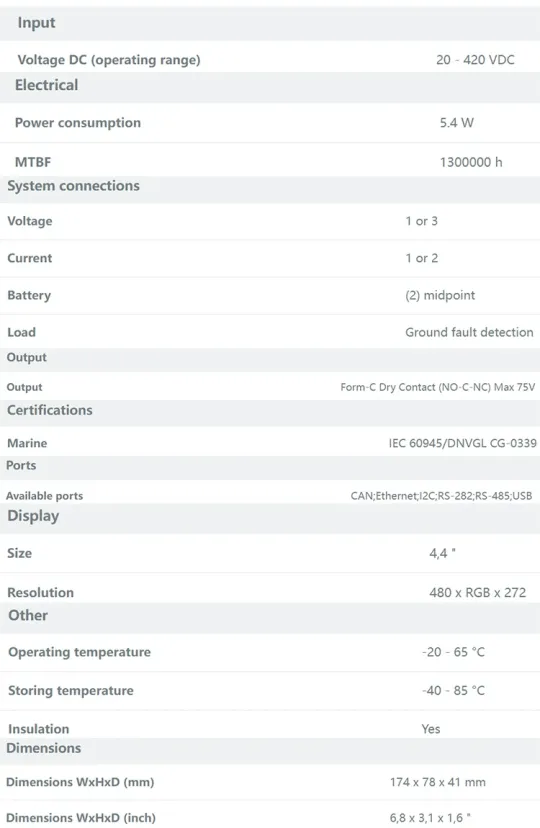Click the 'System connections' section header

(x=73, y=186)
